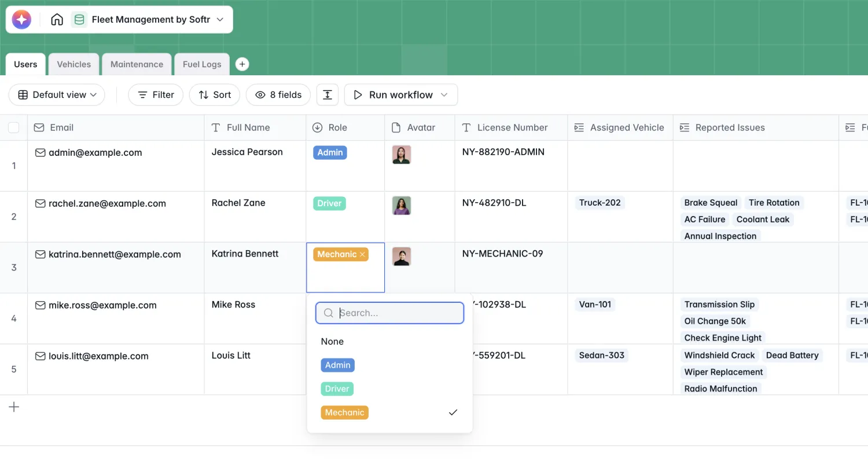Click the Reported Issues column header

point(756,127)
